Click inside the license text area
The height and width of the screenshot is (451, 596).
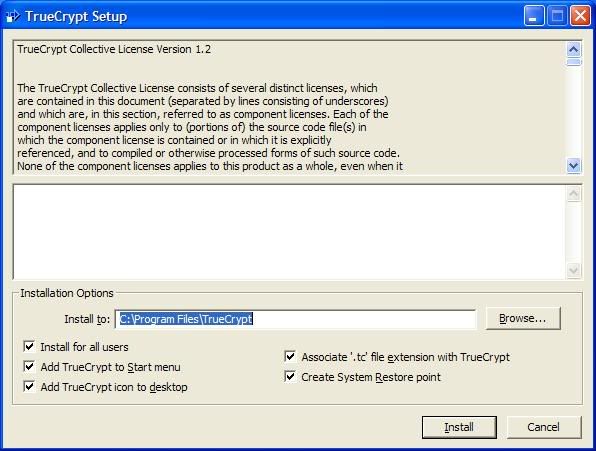[x=290, y=108]
